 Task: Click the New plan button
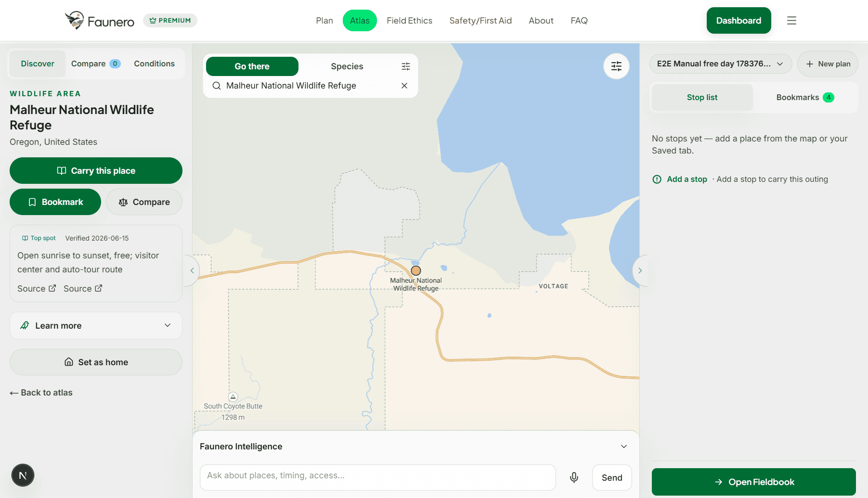pos(828,64)
